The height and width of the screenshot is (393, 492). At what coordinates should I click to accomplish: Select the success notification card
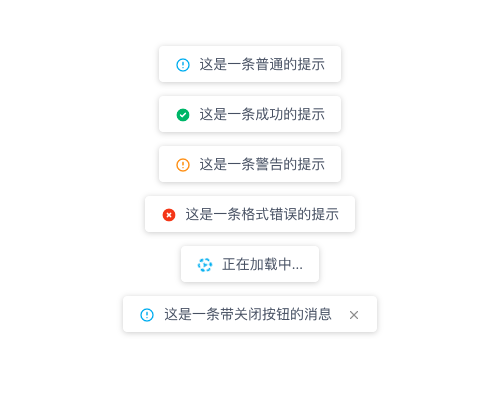click(250, 114)
